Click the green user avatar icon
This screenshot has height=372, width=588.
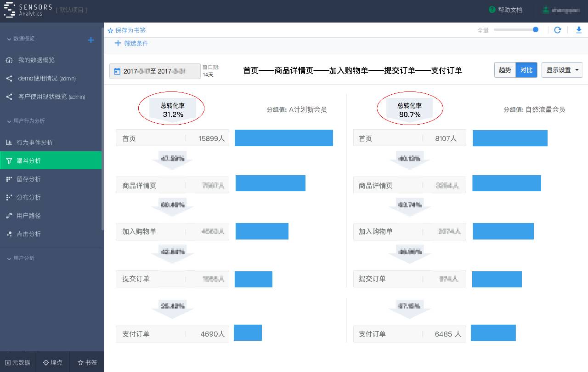pyautogui.click(x=545, y=10)
